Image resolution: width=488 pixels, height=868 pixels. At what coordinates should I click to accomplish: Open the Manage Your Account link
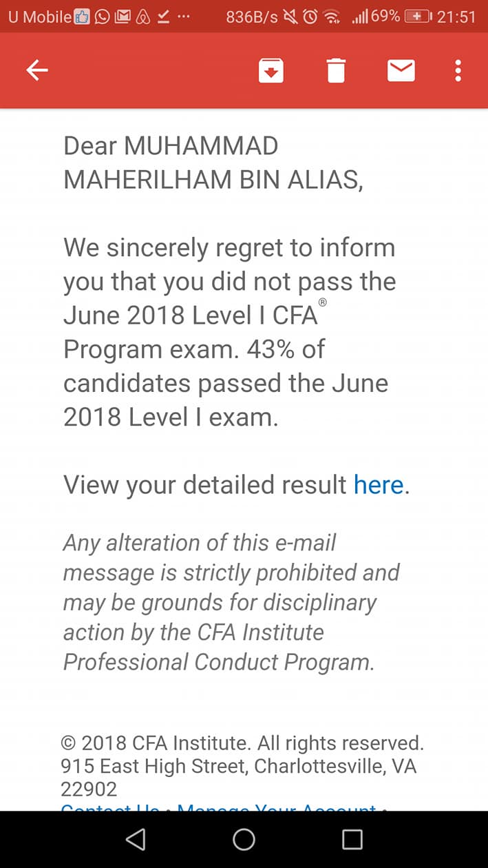pyautogui.click(x=277, y=807)
